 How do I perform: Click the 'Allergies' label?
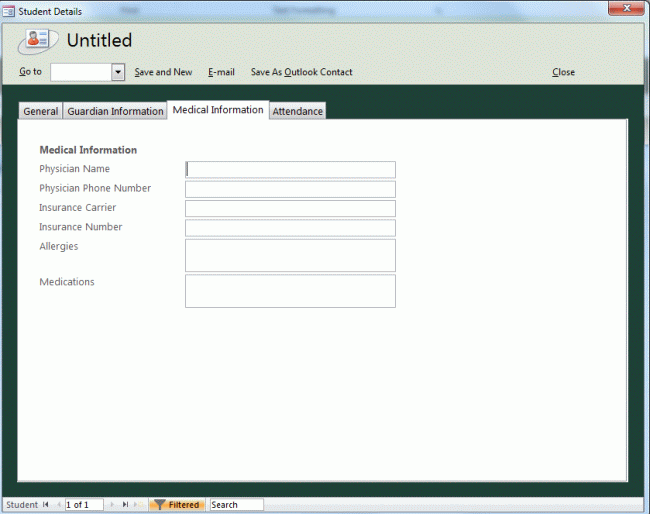[x=59, y=246]
